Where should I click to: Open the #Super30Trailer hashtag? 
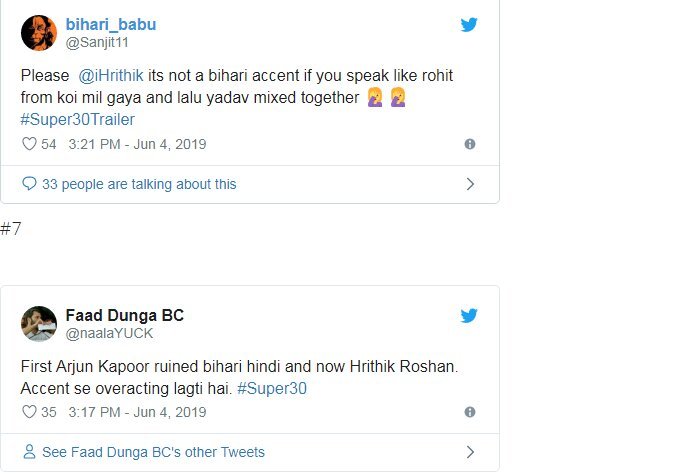[x=77, y=120]
